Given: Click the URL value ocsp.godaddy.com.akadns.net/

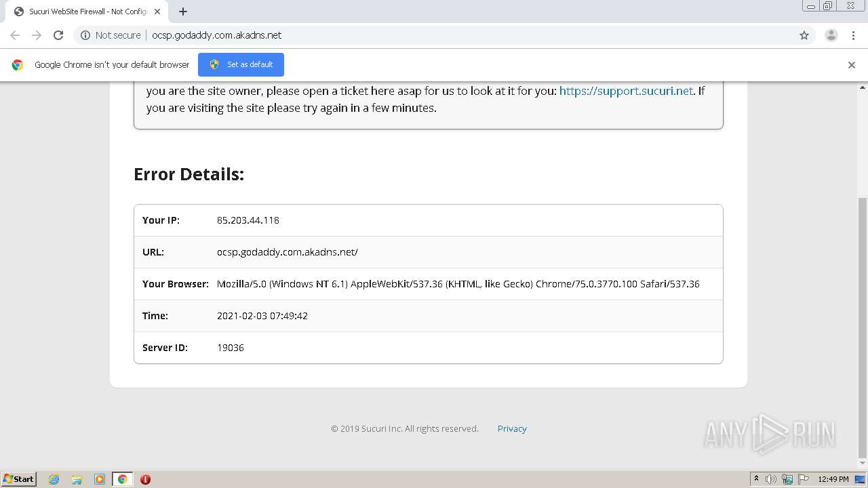Looking at the screenshot, I should [288, 252].
